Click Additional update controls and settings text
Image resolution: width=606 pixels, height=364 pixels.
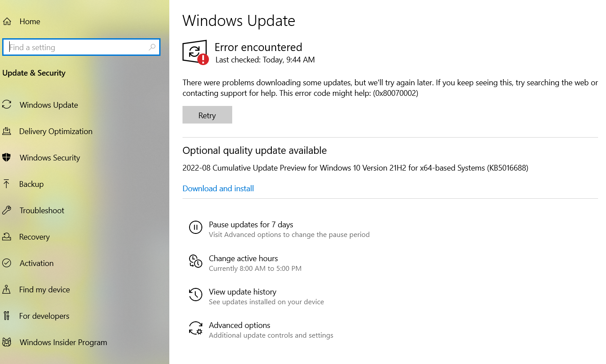click(x=271, y=335)
